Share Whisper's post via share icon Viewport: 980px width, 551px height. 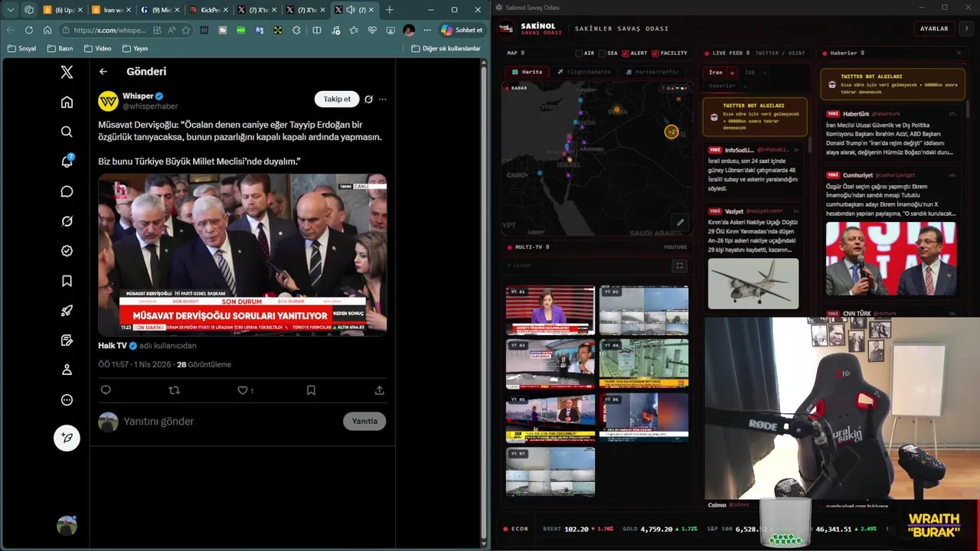click(379, 390)
